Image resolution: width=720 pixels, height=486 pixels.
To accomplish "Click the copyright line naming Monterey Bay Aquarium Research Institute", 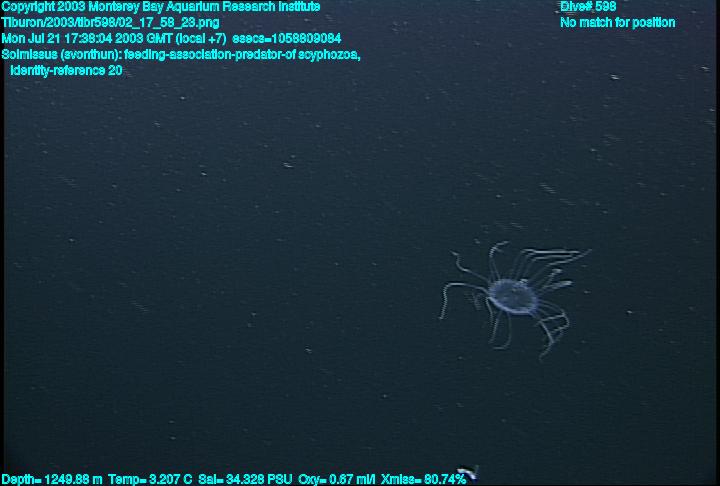I will tap(161, 7).
